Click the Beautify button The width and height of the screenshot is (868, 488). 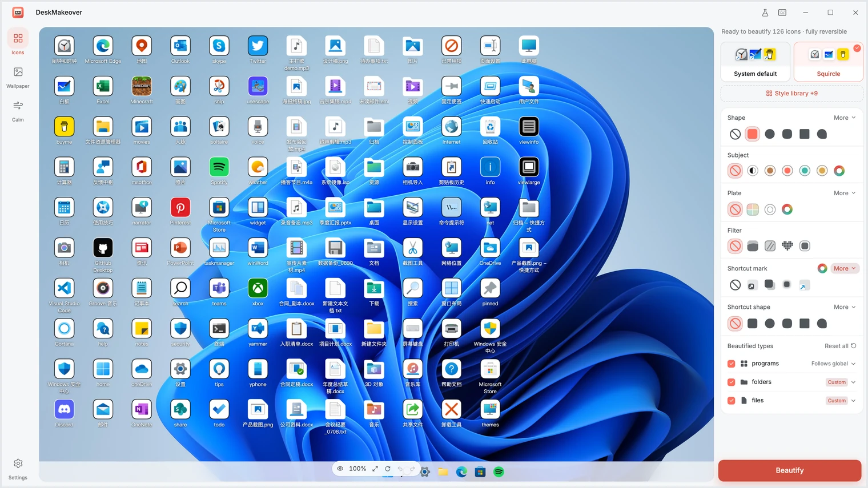pyautogui.click(x=789, y=470)
